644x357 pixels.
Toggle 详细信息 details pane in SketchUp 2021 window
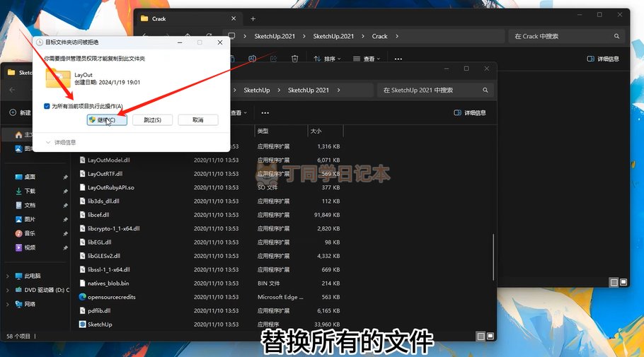tap(469, 112)
